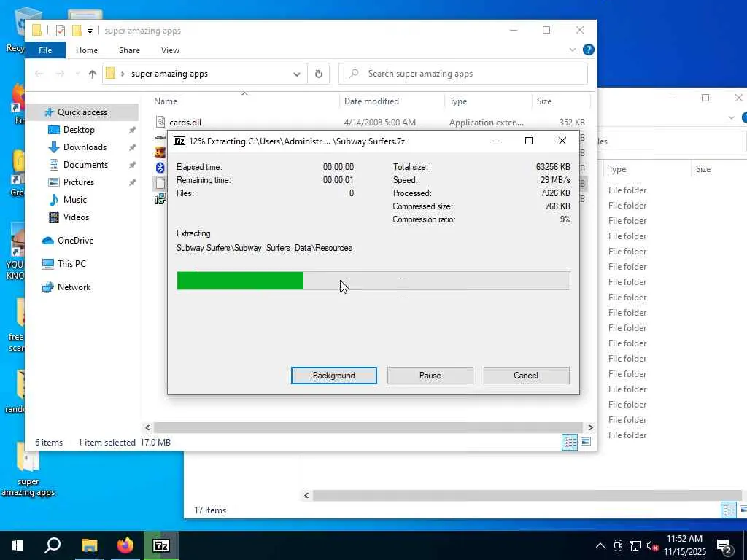The image size is (747, 560).
Task: Click the Refresh button beside address bar
Action: [319, 74]
